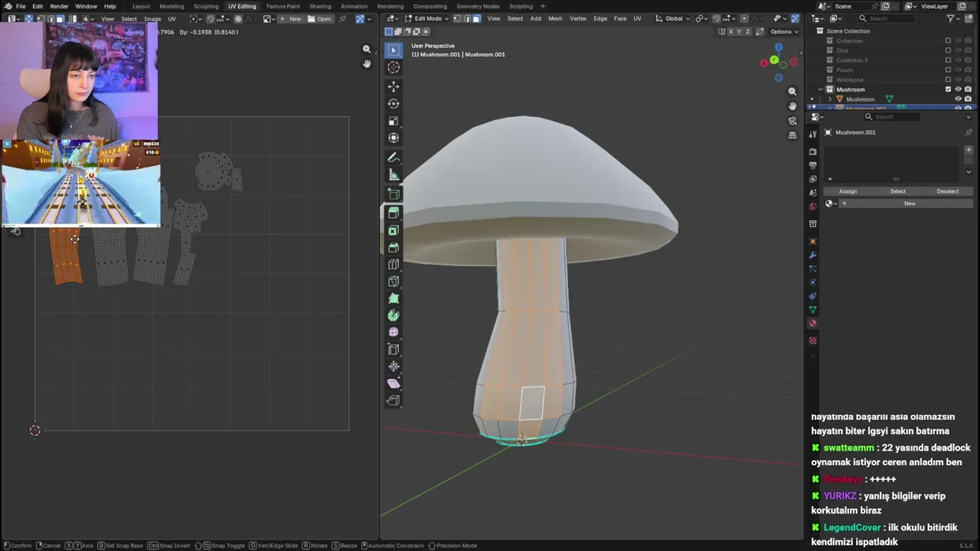Select the Scale tool in viewport toolbar

394,121
